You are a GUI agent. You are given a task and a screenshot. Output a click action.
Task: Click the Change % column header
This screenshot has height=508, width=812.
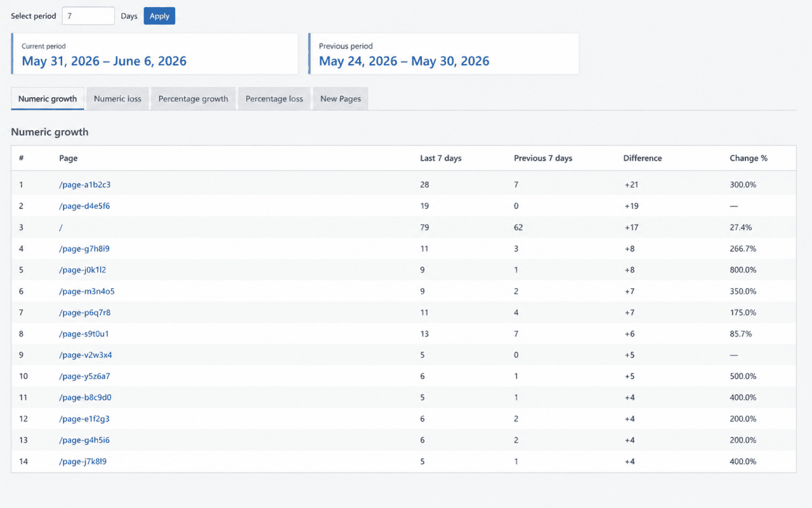[749, 158]
